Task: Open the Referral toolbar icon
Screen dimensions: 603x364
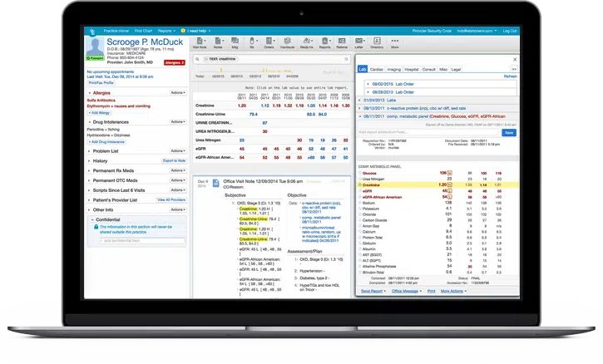Action: click(x=342, y=42)
